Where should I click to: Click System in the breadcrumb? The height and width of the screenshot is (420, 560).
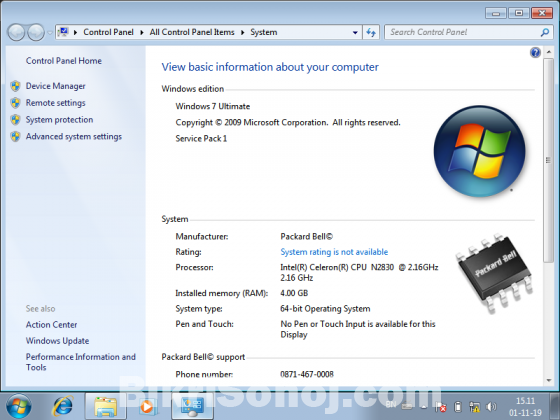point(264,32)
